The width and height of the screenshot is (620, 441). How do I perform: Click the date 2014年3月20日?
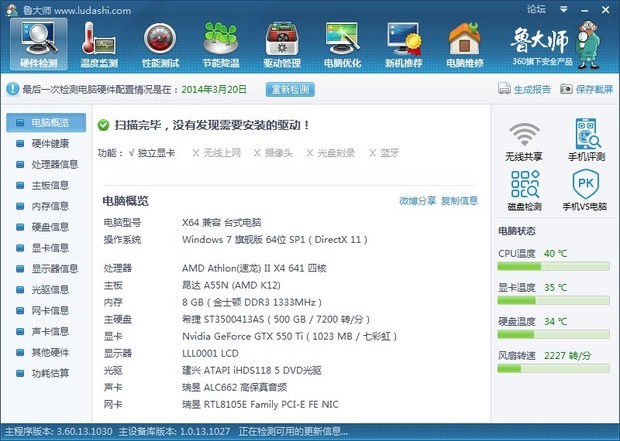(x=214, y=89)
